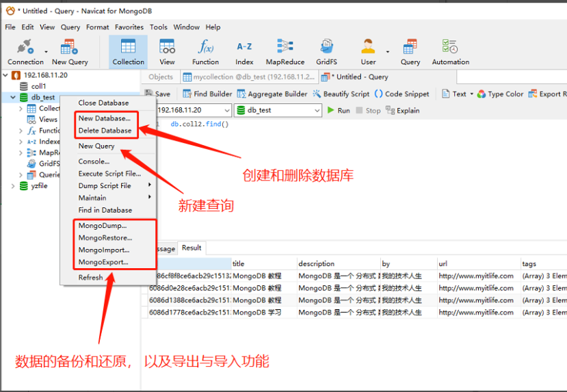The width and height of the screenshot is (567, 392).
Task: Open the Window menu
Action: coord(186,27)
